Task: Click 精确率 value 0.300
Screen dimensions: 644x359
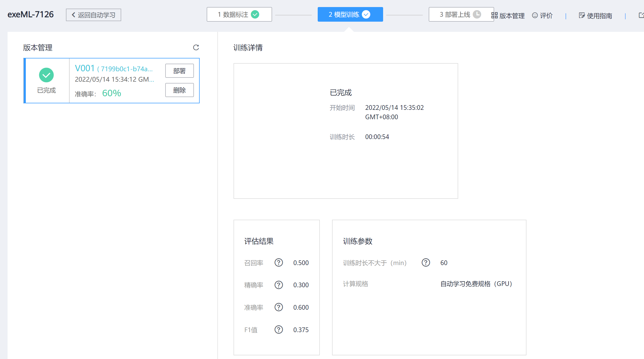Action: click(x=301, y=285)
